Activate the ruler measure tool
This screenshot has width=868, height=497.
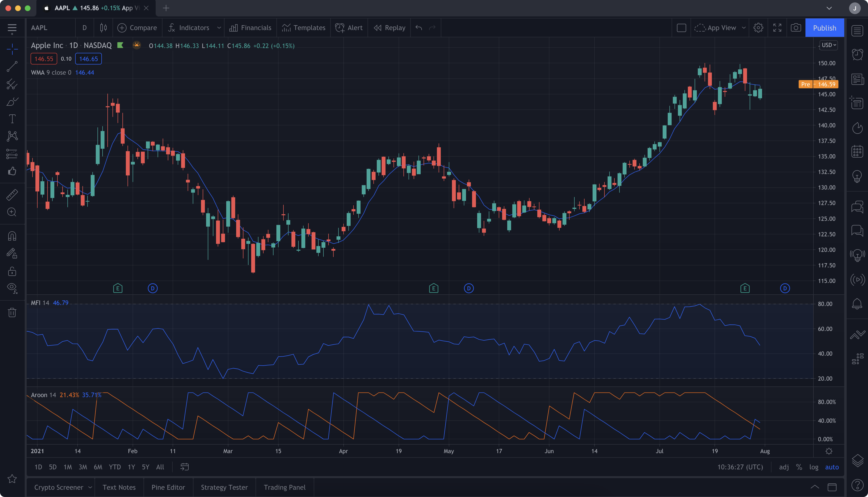(x=12, y=195)
